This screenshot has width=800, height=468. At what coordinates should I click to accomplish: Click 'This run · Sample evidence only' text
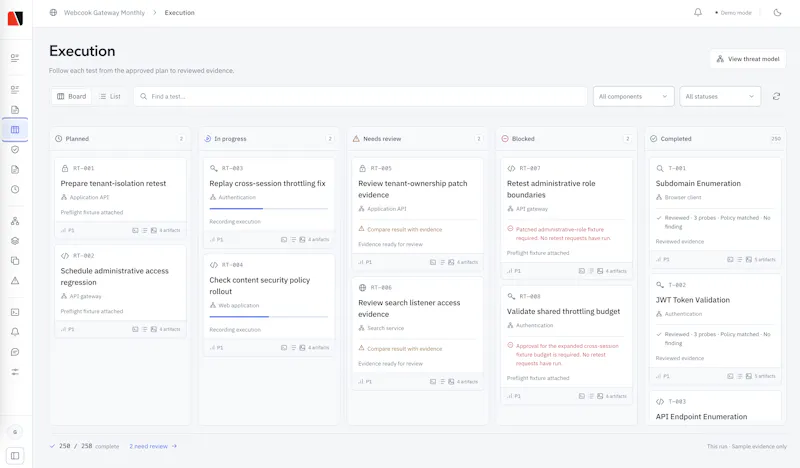pos(746,446)
